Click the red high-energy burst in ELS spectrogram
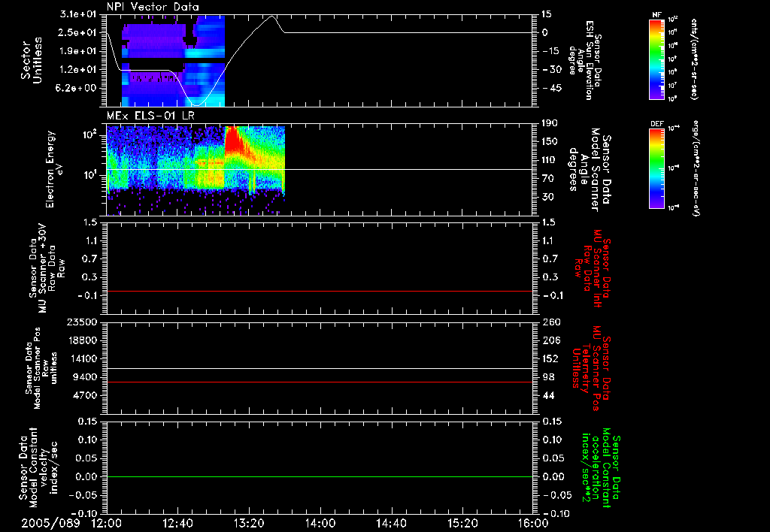The height and width of the screenshot is (532, 770). (x=234, y=142)
